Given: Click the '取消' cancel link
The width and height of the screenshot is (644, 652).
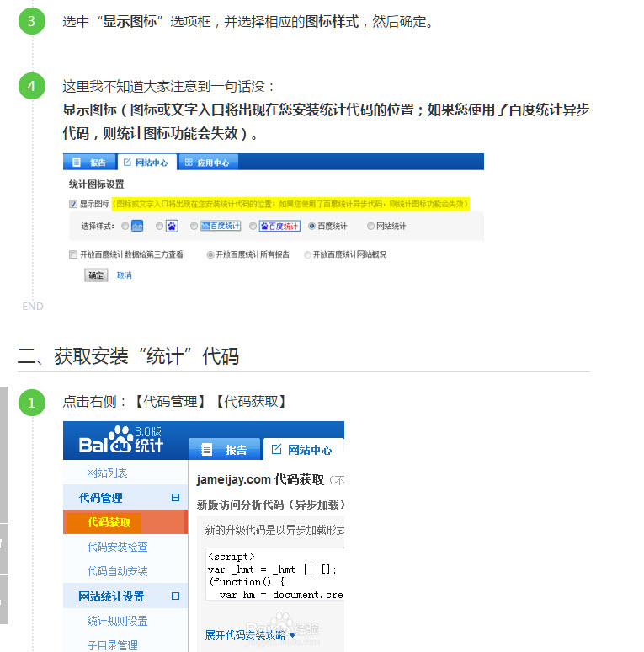Looking at the screenshot, I should 124,275.
